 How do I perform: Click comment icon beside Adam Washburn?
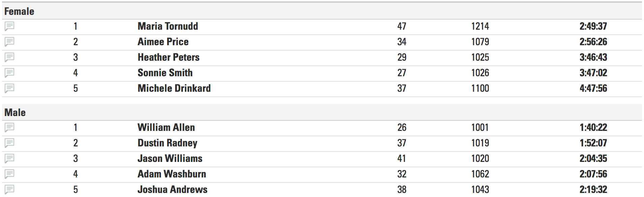coord(9,174)
